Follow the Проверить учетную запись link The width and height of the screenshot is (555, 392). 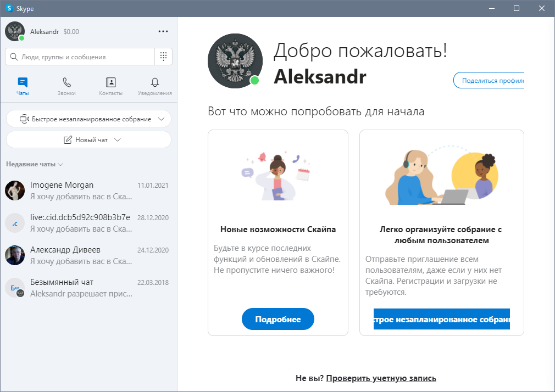pyautogui.click(x=381, y=378)
